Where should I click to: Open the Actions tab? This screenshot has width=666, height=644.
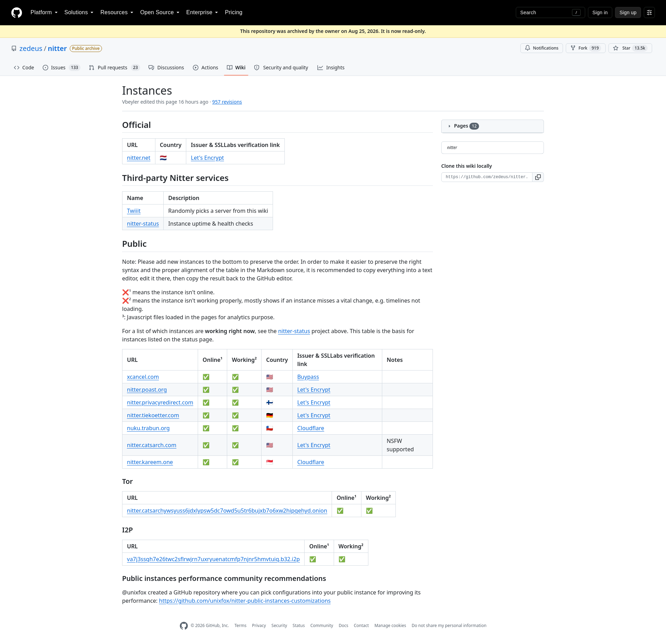[x=205, y=68]
